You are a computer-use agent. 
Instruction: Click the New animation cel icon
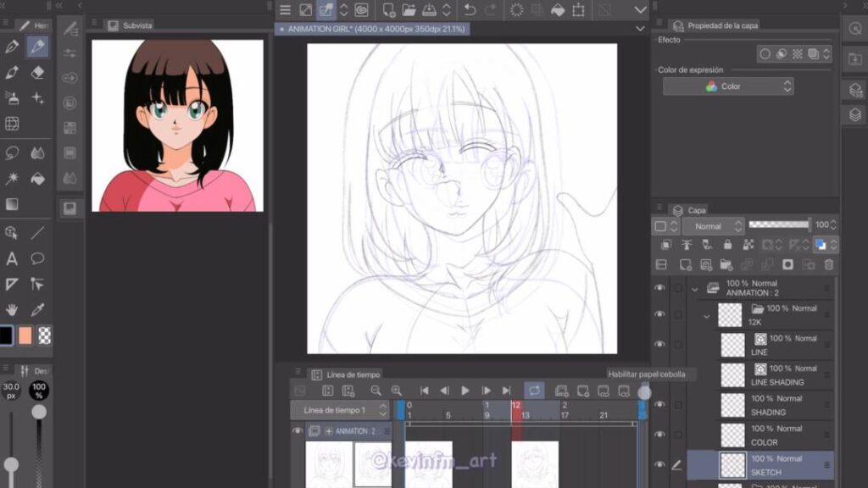tap(583, 391)
